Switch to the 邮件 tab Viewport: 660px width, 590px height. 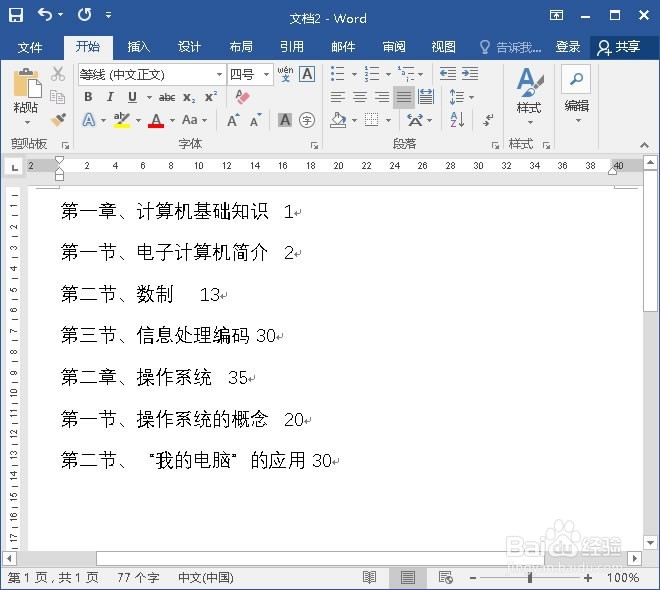point(343,47)
